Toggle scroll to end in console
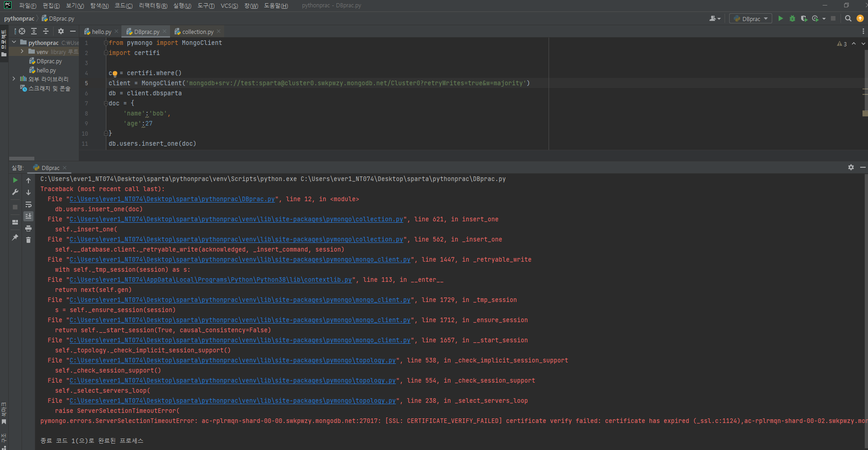Image resolution: width=868 pixels, height=450 pixels. [28, 216]
